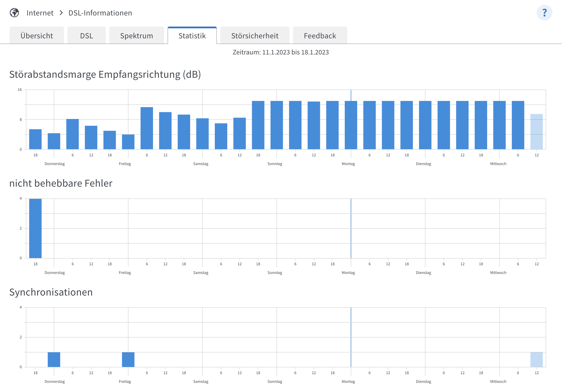Click the tall error bar in nicht behebbare Fehler chart
562x392 pixels.
tap(35, 228)
